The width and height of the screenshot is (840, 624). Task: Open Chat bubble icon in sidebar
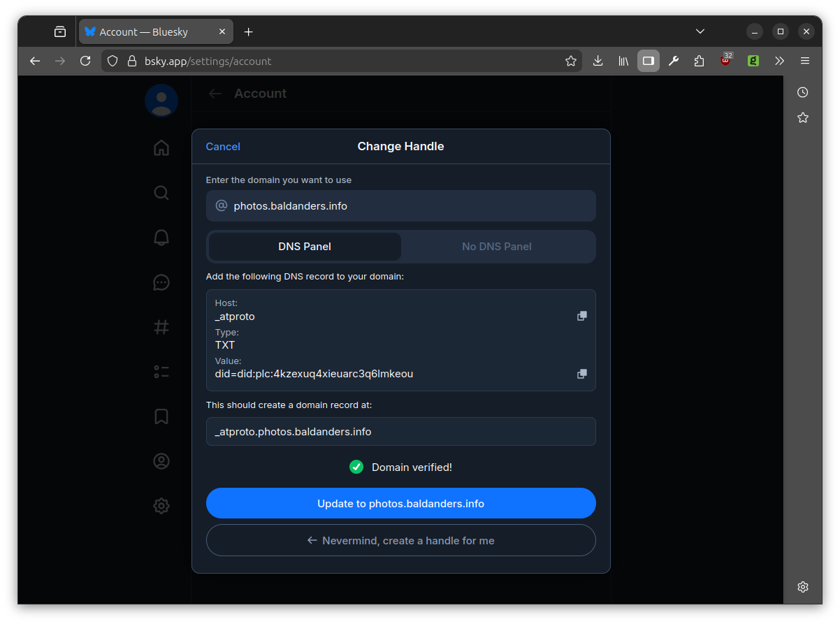(161, 282)
